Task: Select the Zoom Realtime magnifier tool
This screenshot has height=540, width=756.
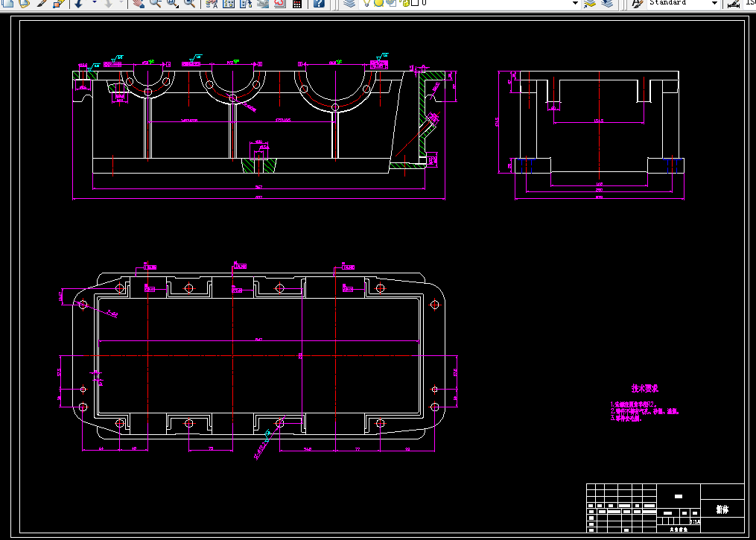Action: tap(155, 2)
